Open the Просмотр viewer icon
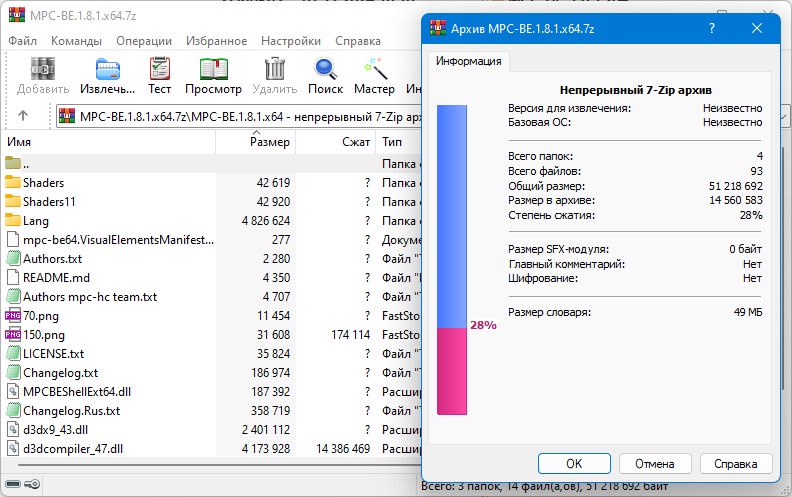Screen dimensions: 792x497 (x=214, y=69)
